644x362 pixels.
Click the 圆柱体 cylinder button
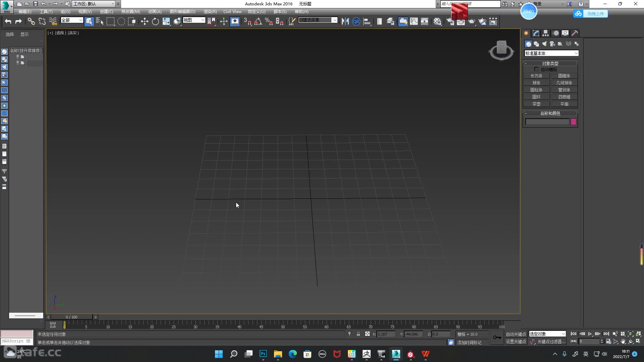pos(536,90)
